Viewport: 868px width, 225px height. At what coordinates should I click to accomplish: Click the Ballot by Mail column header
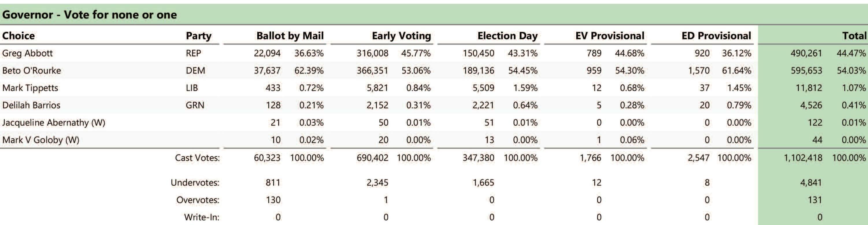coord(290,36)
